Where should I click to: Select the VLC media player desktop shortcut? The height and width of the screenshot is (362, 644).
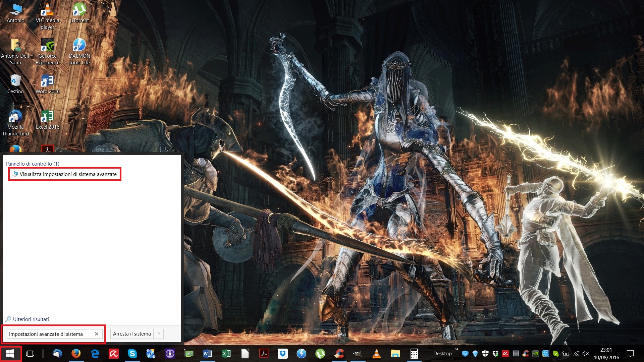(x=48, y=16)
